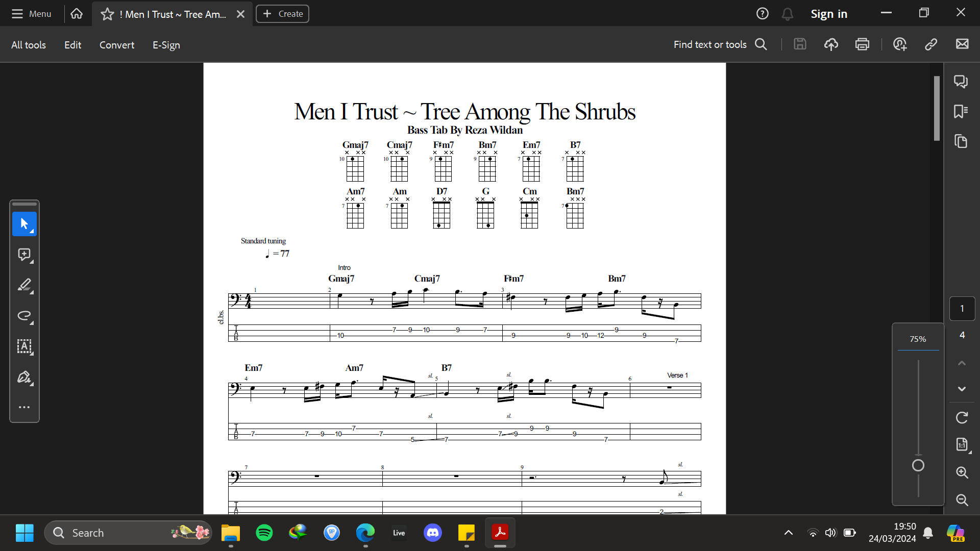Image resolution: width=980 pixels, height=551 pixels.
Task: Open Ableton Live from the taskbar
Action: click(399, 533)
